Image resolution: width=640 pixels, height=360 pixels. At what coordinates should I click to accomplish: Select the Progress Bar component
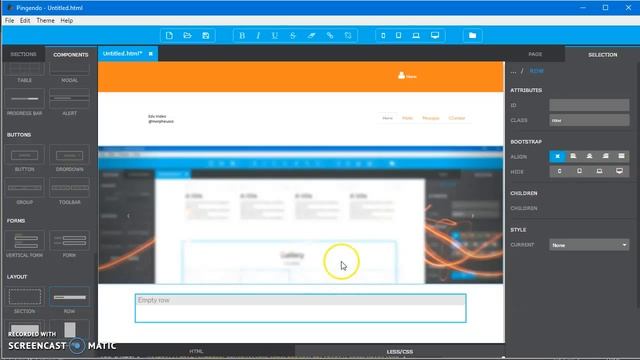point(25,102)
